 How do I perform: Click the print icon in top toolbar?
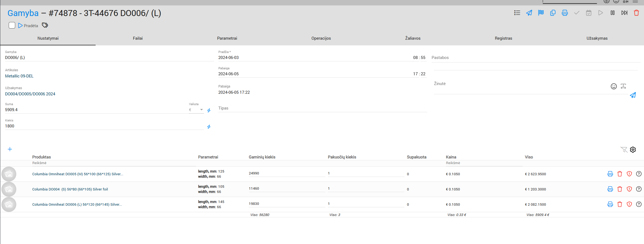(565, 13)
